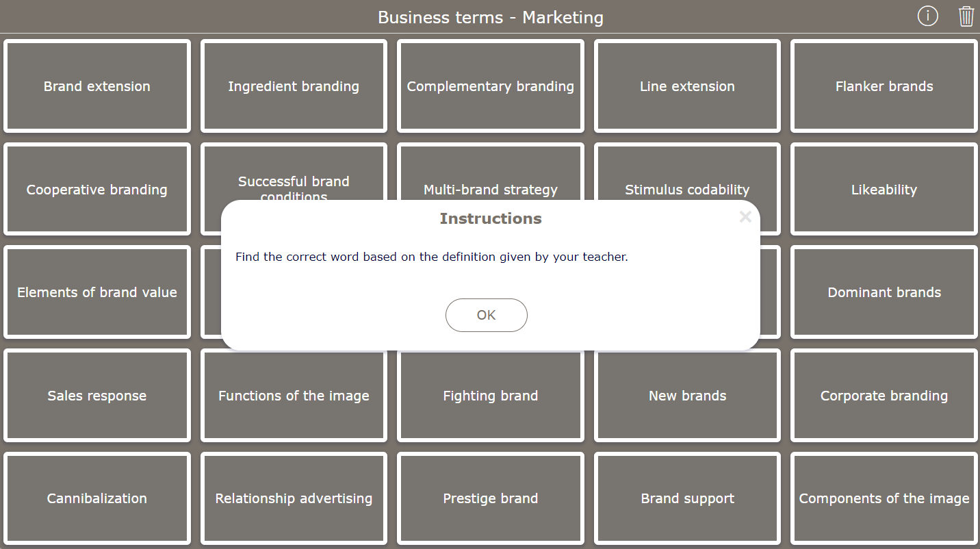Click the Flanker brands card
The height and width of the screenshot is (549, 980).
[x=884, y=86]
